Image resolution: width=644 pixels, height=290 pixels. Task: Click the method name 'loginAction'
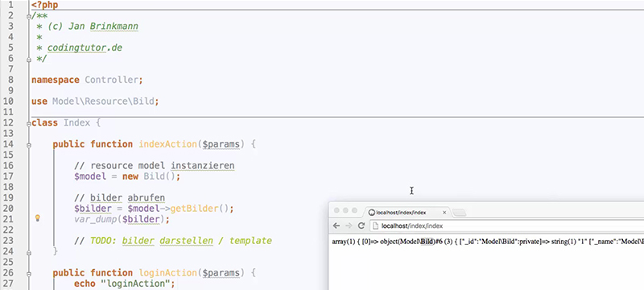[x=168, y=273]
